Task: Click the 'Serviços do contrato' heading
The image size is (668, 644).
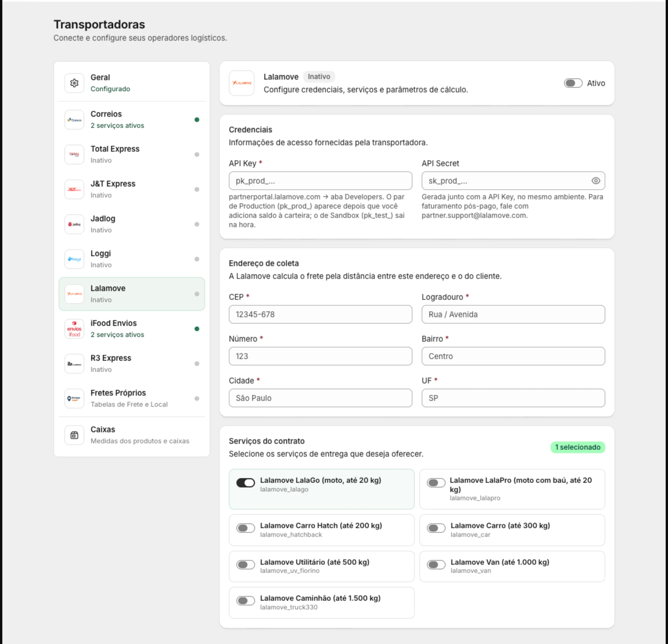Action: (267, 441)
